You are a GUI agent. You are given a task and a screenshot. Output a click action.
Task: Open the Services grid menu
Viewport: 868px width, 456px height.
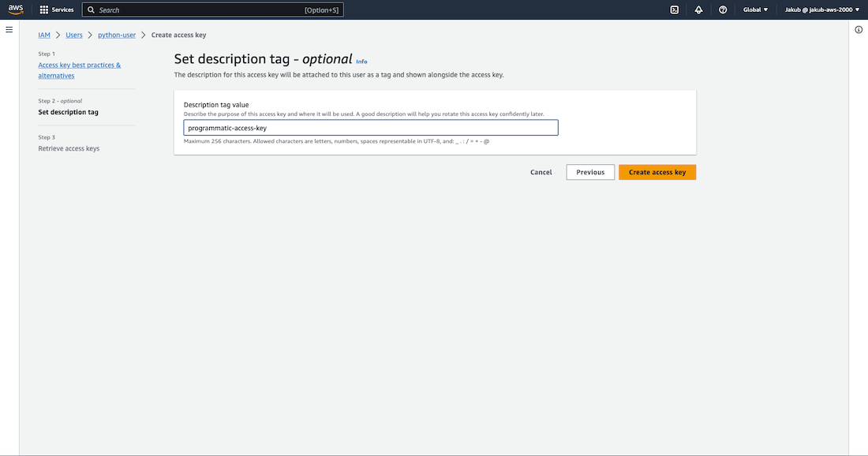coord(57,9)
